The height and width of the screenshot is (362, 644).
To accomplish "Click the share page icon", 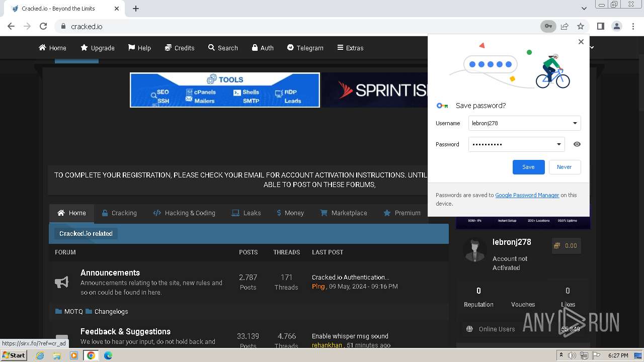I will coord(565,26).
